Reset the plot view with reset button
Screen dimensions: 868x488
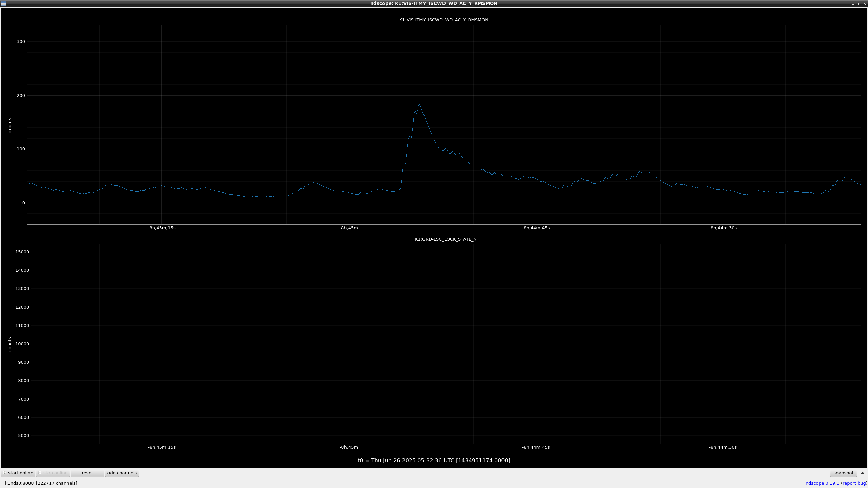(x=87, y=473)
